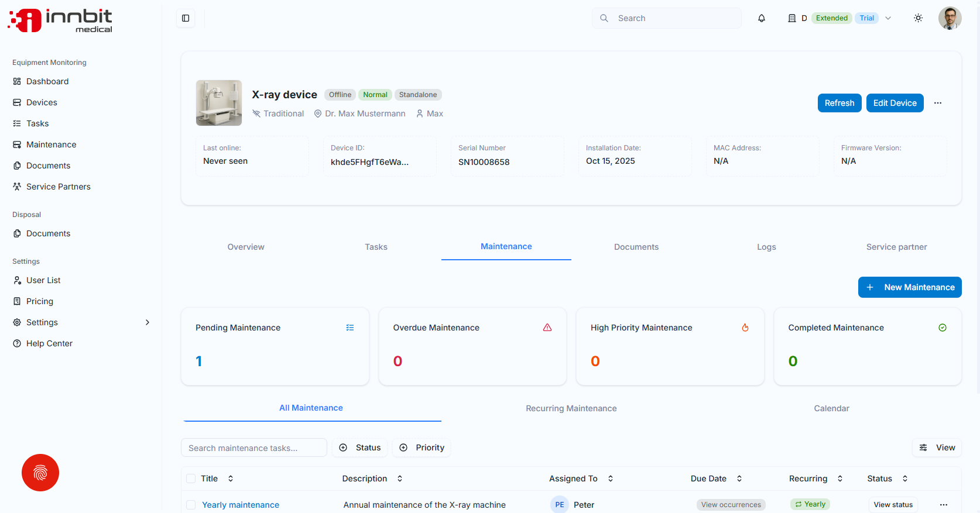Expand the Settings submenu chevron
The width and height of the screenshot is (980, 513).
[148, 322]
